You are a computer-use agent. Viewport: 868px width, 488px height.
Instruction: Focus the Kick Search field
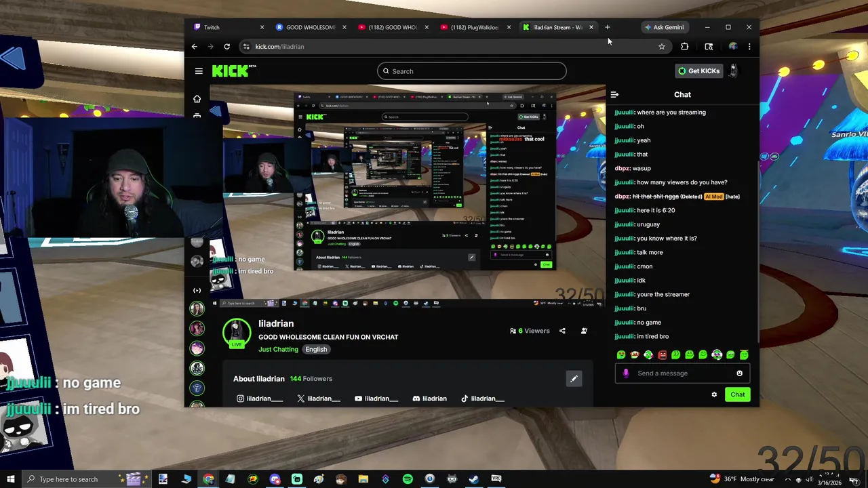click(472, 71)
